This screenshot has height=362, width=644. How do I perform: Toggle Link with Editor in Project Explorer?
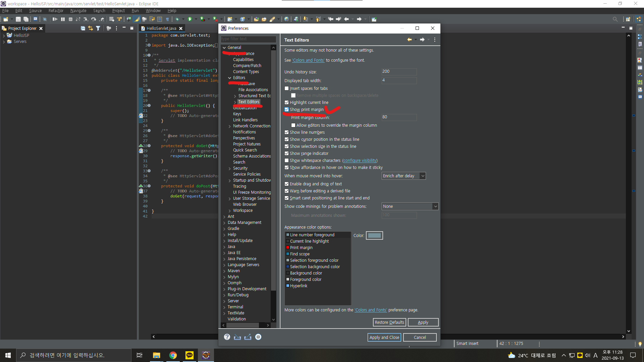tap(91, 28)
